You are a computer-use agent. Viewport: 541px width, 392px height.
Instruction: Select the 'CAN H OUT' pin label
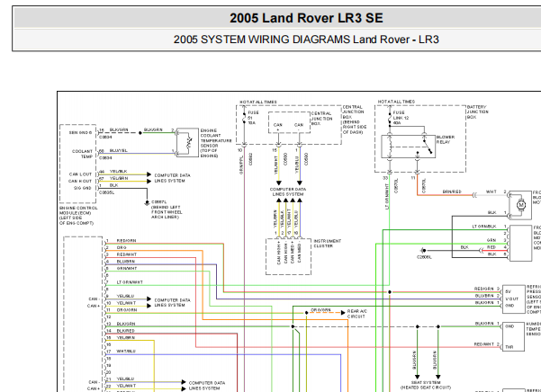[x=80, y=182]
